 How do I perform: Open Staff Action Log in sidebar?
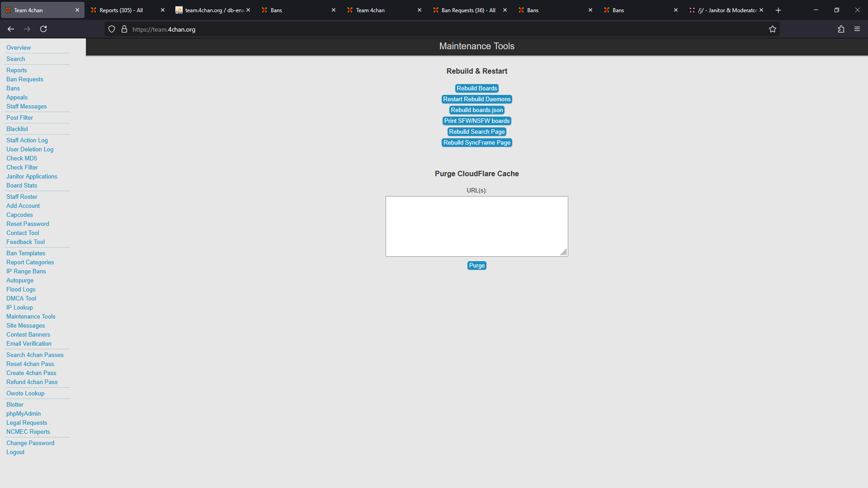27,140
